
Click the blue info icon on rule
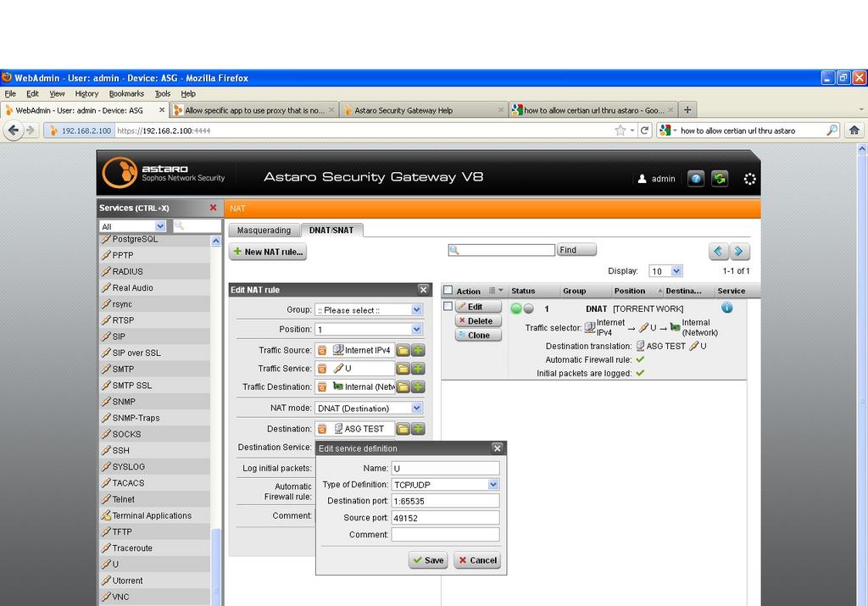pyautogui.click(x=726, y=308)
